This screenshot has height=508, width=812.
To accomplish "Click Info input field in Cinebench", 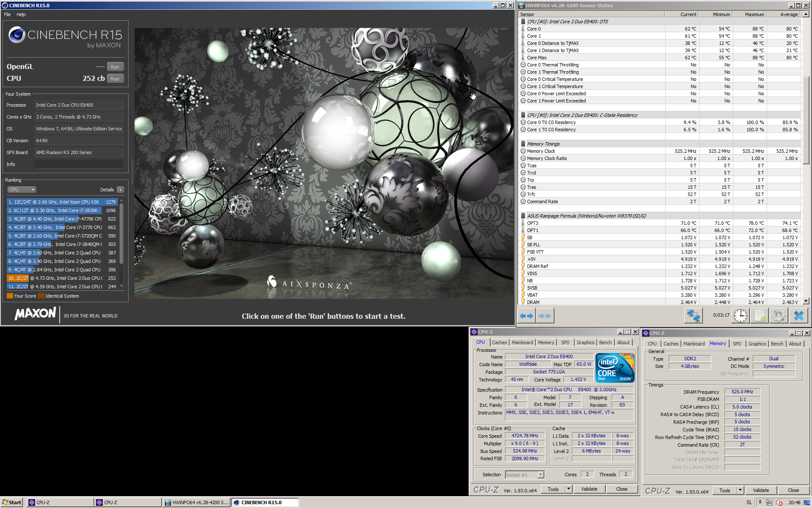I will tap(79, 164).
